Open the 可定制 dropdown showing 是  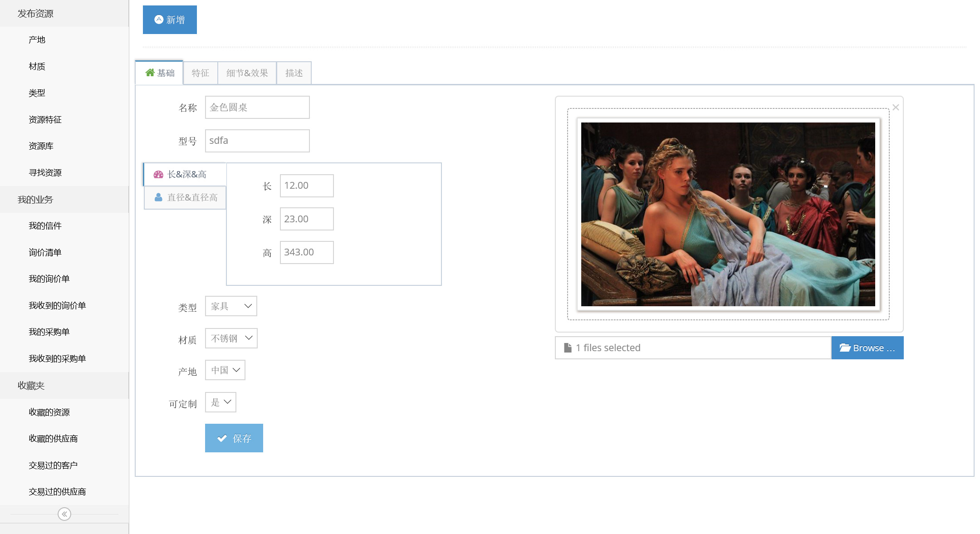(220, 402)
